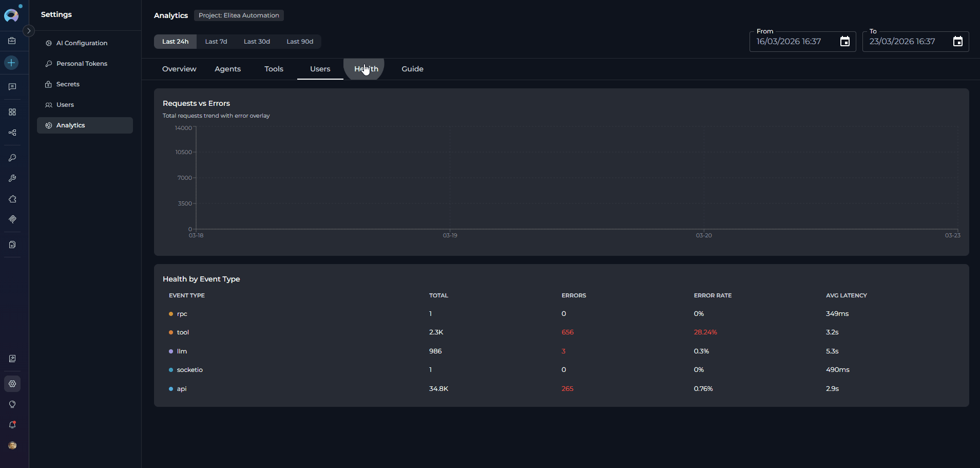The height and width of the screenshot is (468, 980).
Task: Click the Project: Elitea Automation chip
Action: [239, 15]
